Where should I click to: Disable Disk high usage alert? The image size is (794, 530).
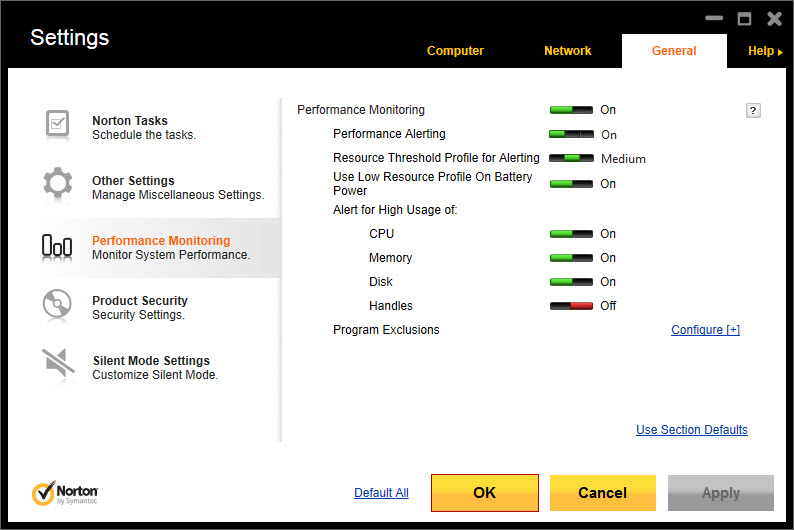571,281
